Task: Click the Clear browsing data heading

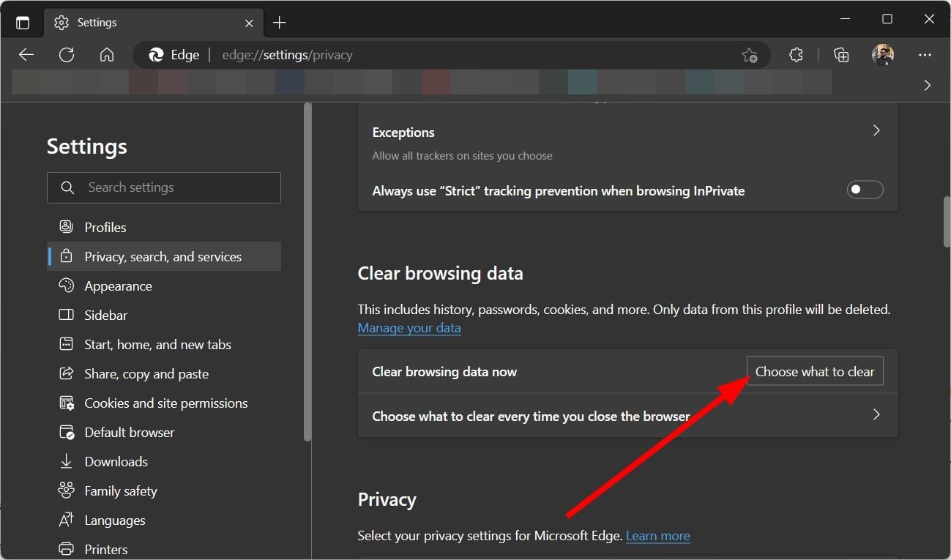Action: pos(440,274)
